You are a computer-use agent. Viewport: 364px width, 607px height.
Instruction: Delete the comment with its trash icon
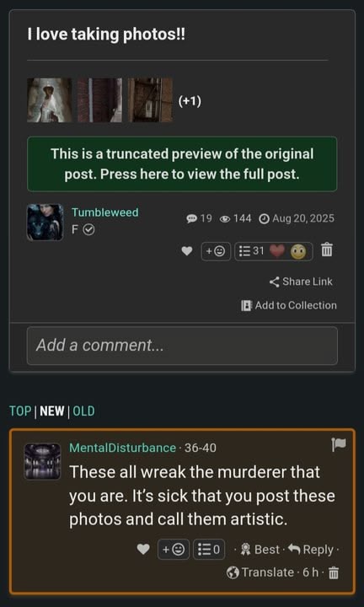click(333, 572)
